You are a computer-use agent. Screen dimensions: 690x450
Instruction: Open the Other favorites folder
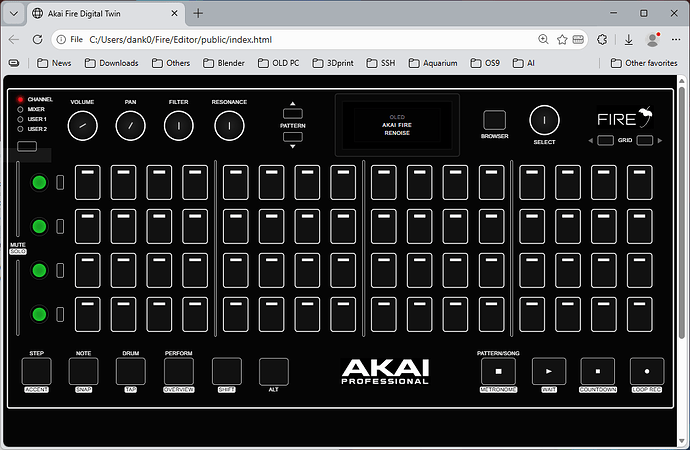644,63
